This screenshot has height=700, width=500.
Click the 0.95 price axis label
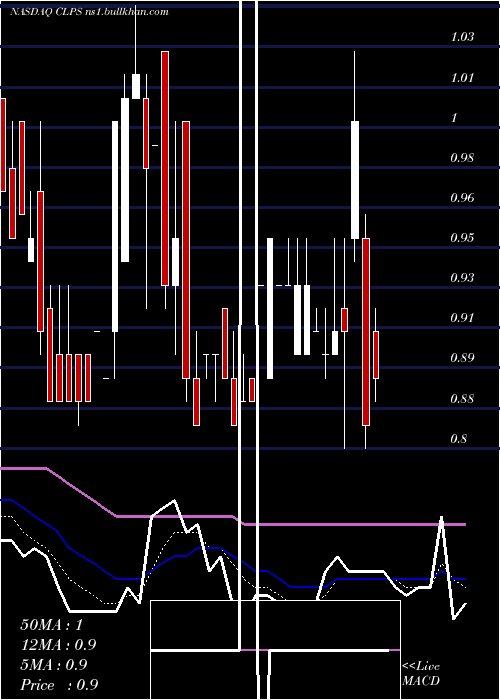[x=462, y=237]
